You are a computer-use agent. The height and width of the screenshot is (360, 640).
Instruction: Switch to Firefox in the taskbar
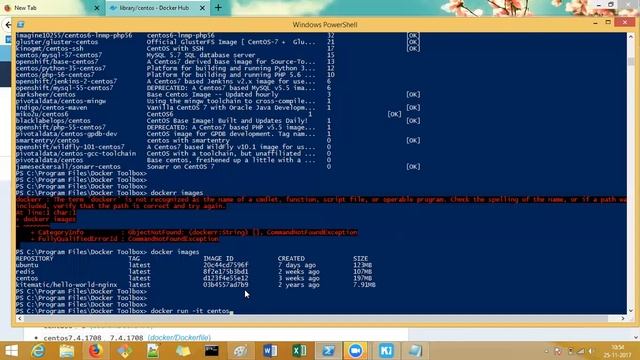coord(95,351)
